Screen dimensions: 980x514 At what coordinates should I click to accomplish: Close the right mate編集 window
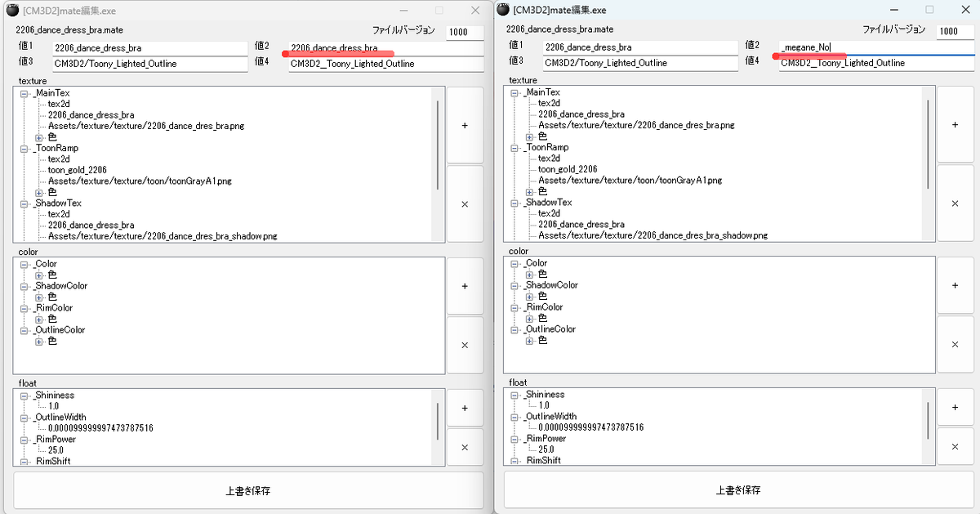coord(966,10)
